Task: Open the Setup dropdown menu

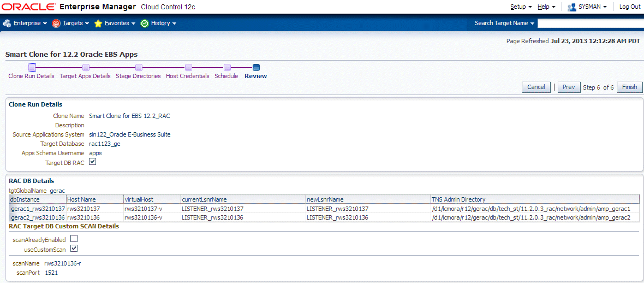Action: click(x=521, y=7)
